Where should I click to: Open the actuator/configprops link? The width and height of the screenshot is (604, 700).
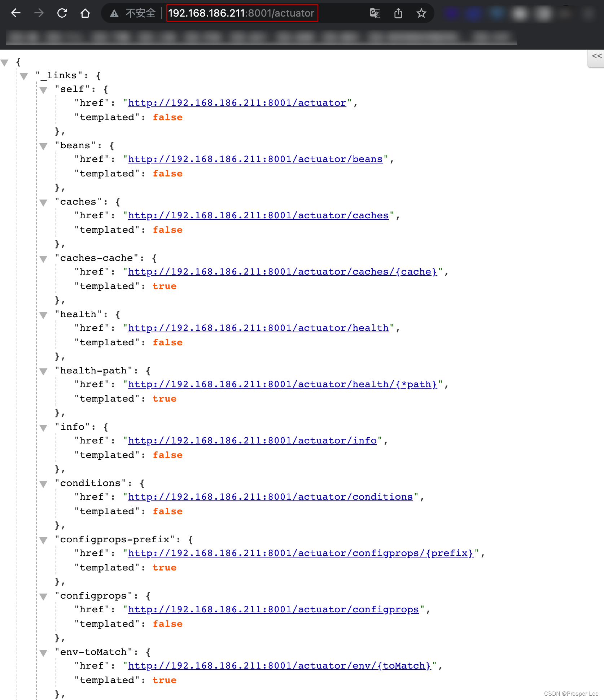[x=273, y=609]
